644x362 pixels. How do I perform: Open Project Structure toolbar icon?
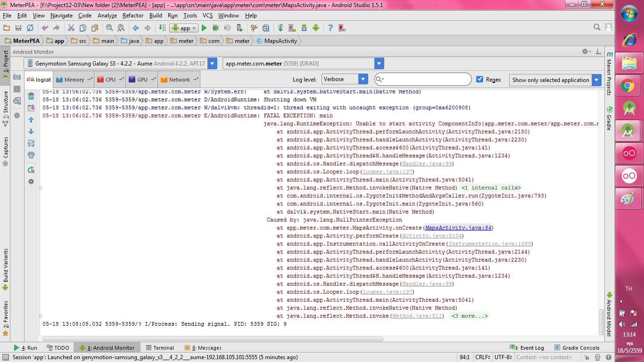point(266,28)
